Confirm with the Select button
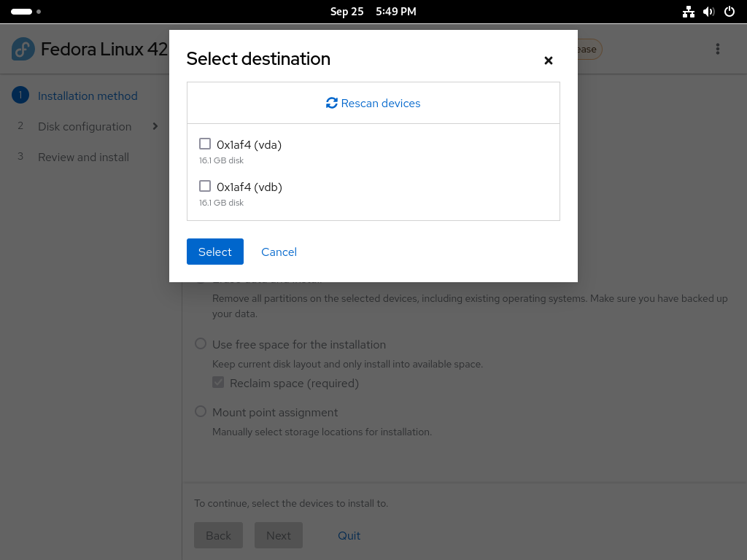Screen dimensions: 747x560 pos(215,252)
